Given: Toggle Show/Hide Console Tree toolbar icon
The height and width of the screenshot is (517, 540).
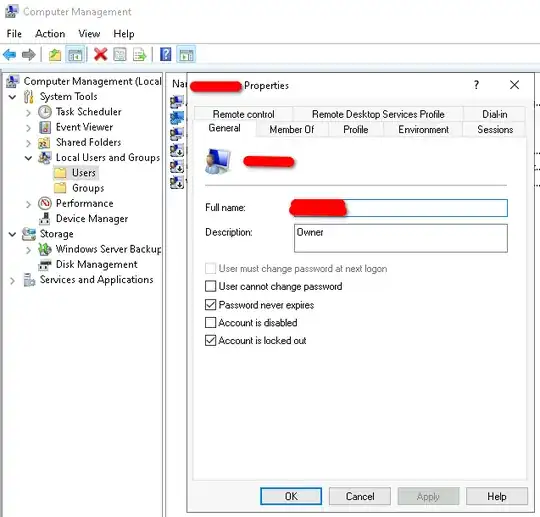Looking at the screenshot, I should [x=75, y=54].
